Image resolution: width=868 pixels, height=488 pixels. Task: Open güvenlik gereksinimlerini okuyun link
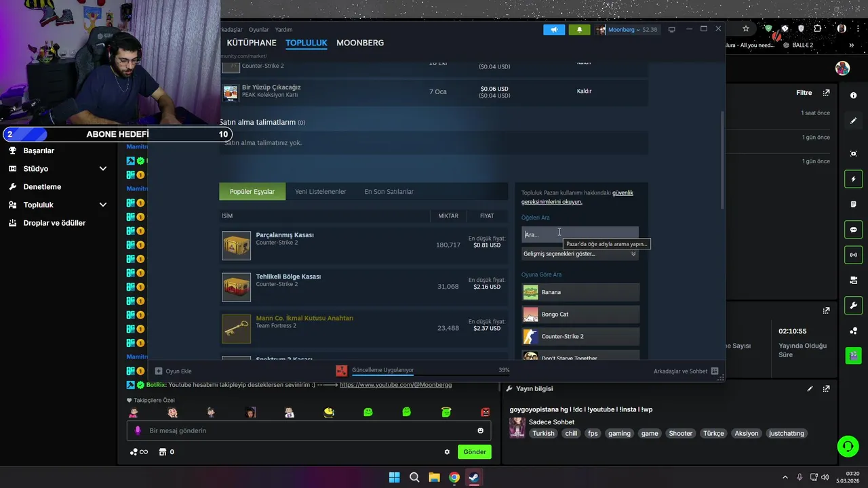tap(577, 197)
